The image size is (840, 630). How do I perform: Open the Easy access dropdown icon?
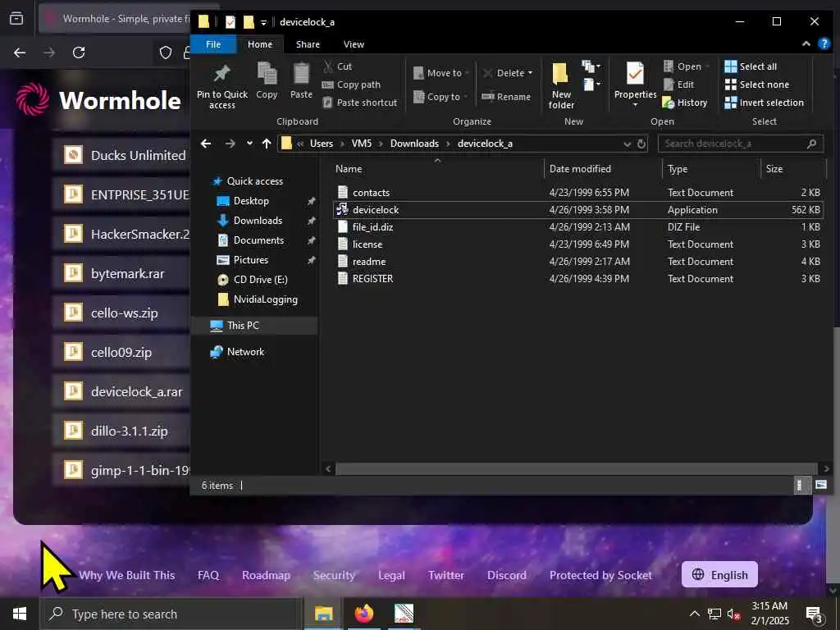pyautogui.click(x=591, y=84)
